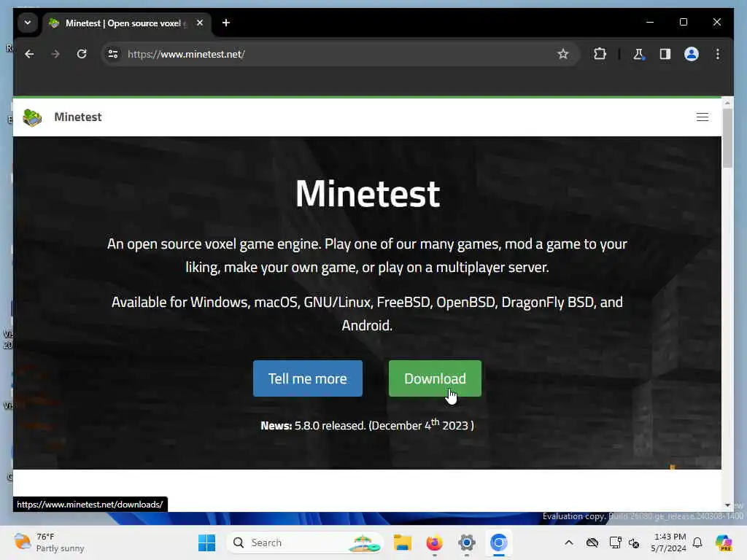The width and height of the screenshot is (747, 560).
Task: Open the 5.8.0 released news link
Action: [x=330, y=426]
